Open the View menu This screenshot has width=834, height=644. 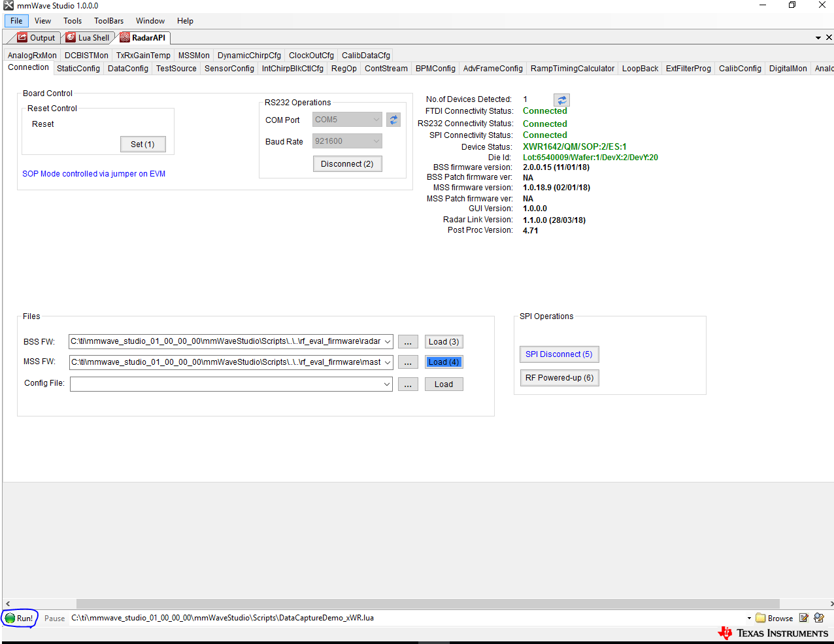click(x=42, y=21)
